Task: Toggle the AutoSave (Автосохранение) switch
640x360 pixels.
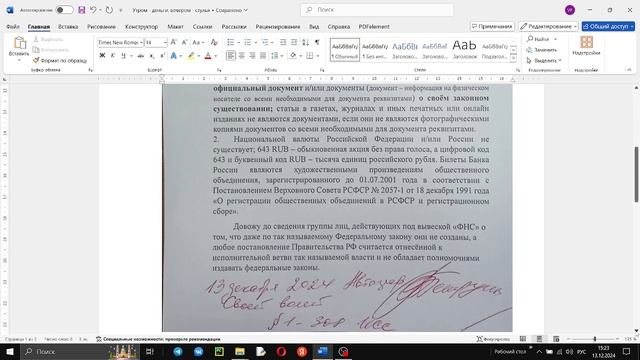Action: click(x=64, y=10)
